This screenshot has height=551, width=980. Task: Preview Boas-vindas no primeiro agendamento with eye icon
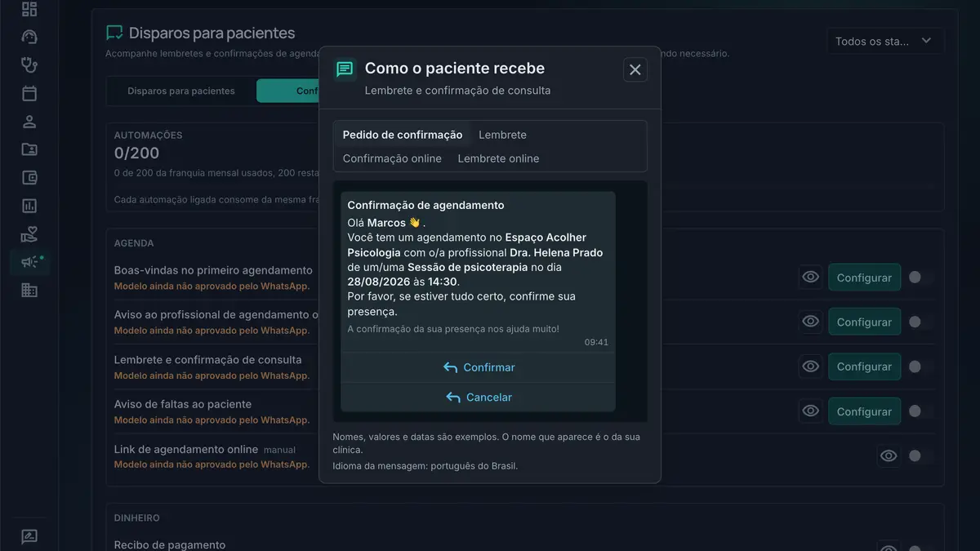coord(810,278)
